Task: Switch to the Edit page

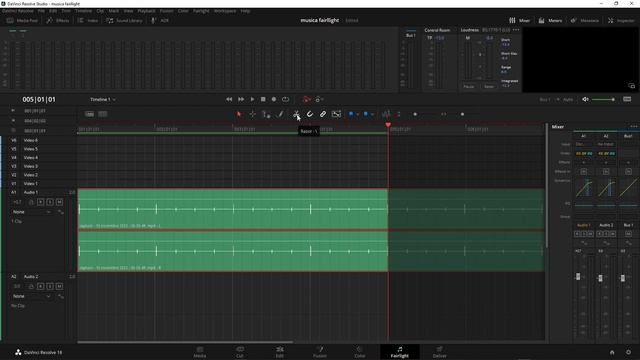Action: (x=280, y=352)
